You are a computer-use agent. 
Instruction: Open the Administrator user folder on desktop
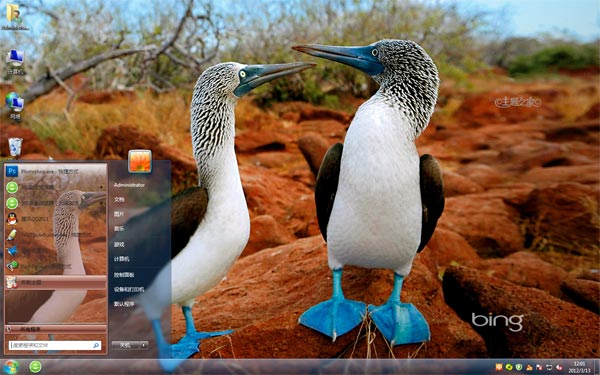pyautogui.click(x=15, y=16)
